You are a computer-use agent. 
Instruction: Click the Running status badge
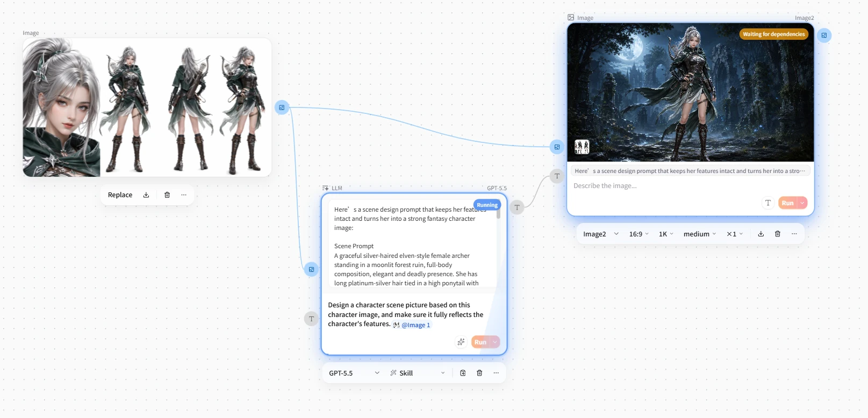[x=487, y=205]
